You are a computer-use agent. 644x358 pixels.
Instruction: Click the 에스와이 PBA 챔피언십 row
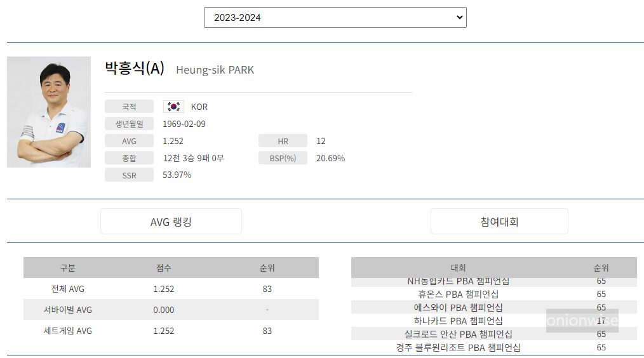click(x=493, y=307)
